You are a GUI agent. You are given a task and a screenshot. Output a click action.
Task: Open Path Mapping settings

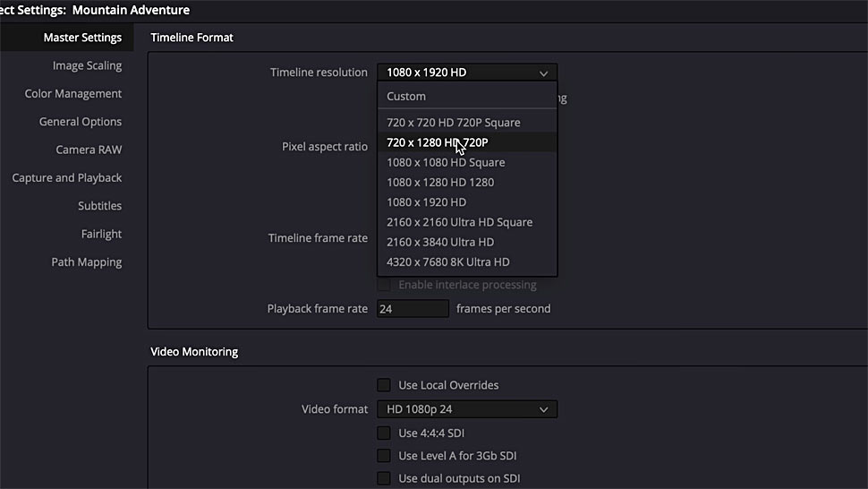point(87,262)
